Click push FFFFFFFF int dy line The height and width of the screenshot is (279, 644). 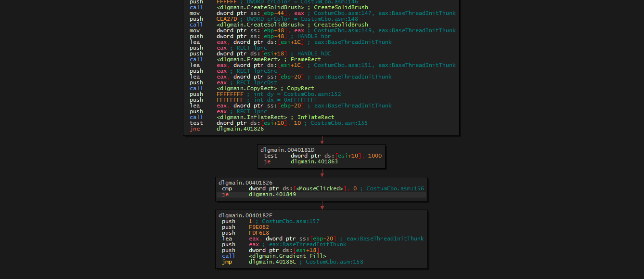[x=265, y=94]
